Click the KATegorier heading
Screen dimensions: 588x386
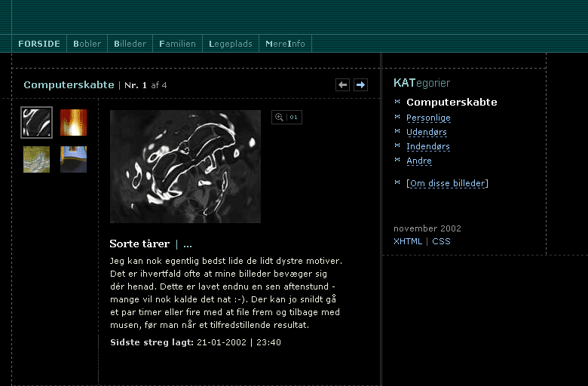(421, 83)
